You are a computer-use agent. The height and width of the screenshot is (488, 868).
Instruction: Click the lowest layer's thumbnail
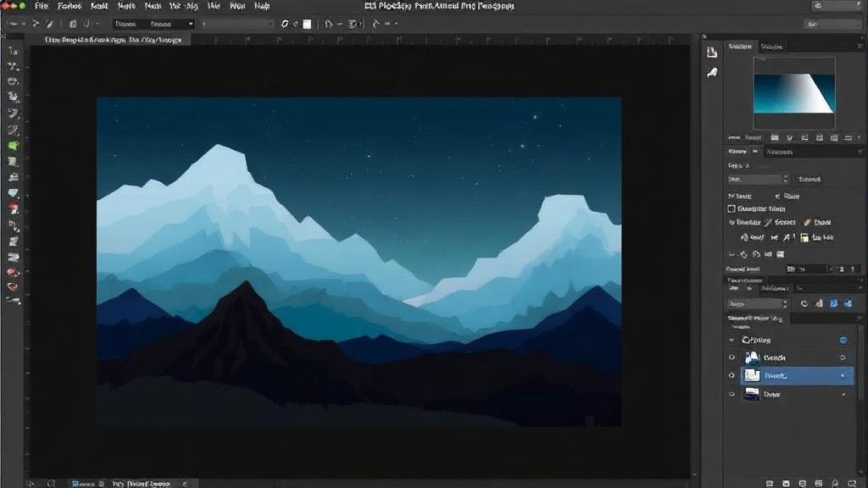[x=752, y=394]
